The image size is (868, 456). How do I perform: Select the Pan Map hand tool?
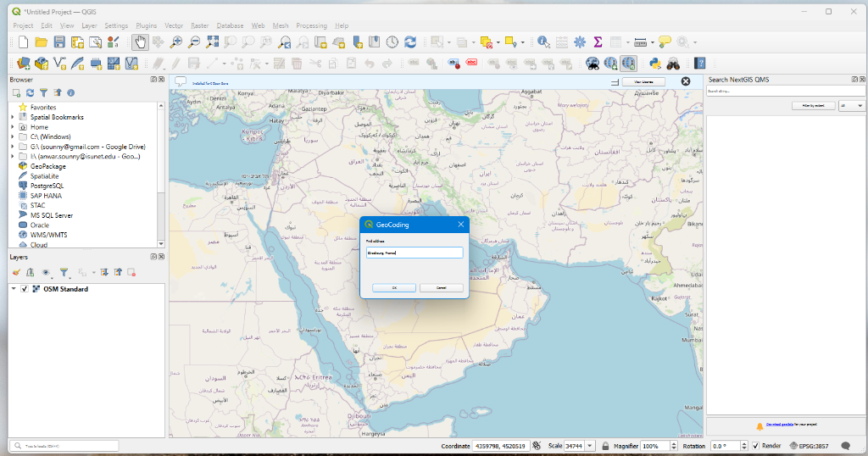[140, 42]
